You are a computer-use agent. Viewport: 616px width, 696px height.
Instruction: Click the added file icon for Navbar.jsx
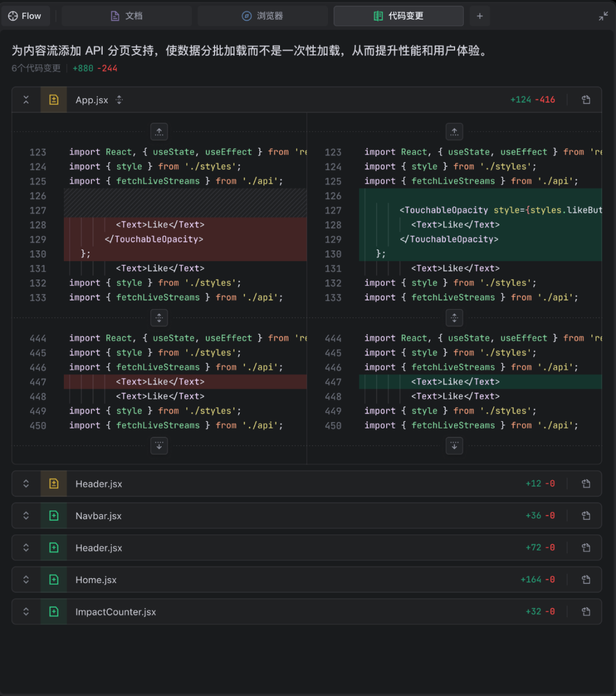click(x=54, y=516)
